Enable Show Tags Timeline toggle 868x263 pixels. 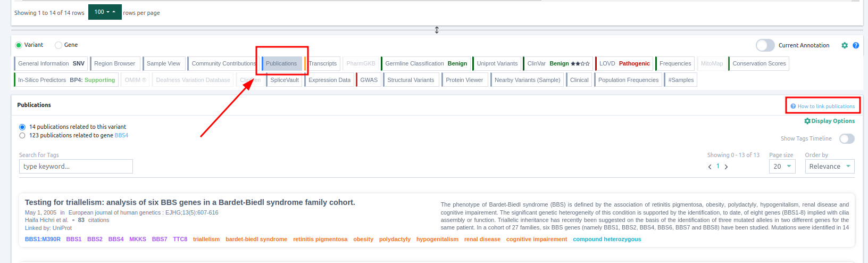(846, 138)
